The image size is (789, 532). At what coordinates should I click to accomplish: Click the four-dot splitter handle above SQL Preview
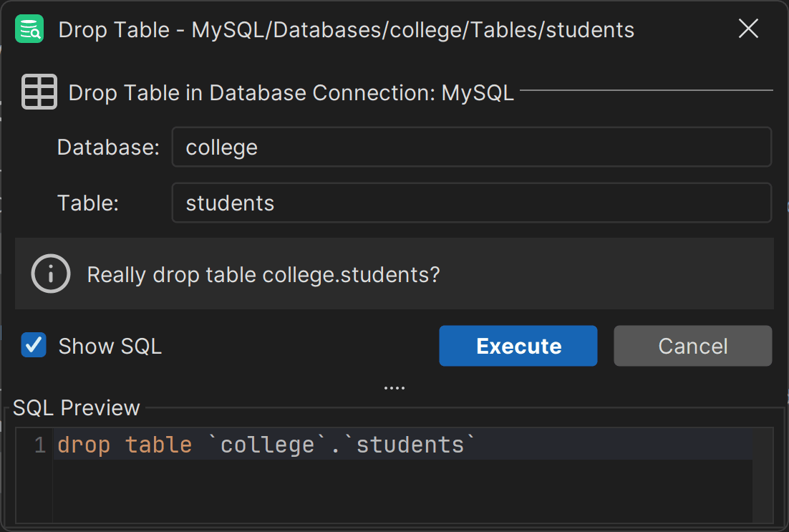click(x=394, y=388)
